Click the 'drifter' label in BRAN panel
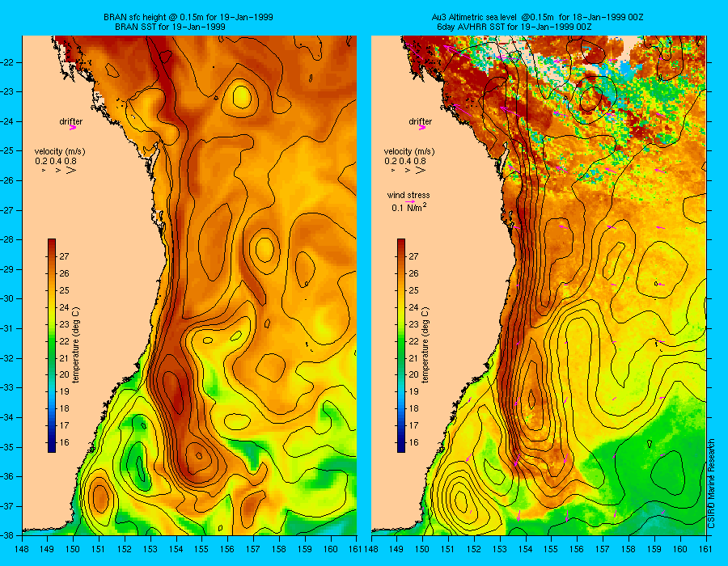 point(70,121)
